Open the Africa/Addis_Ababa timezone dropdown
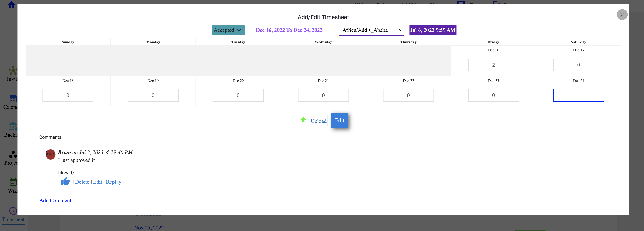Image resolution: width=644 pixels, height=231 pixels. (371, 30)
